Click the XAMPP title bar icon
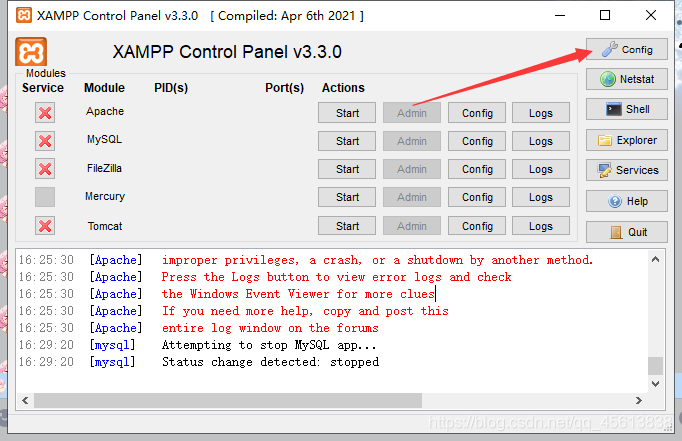Screen dimensions: 682x441 [x=23, y=15]
